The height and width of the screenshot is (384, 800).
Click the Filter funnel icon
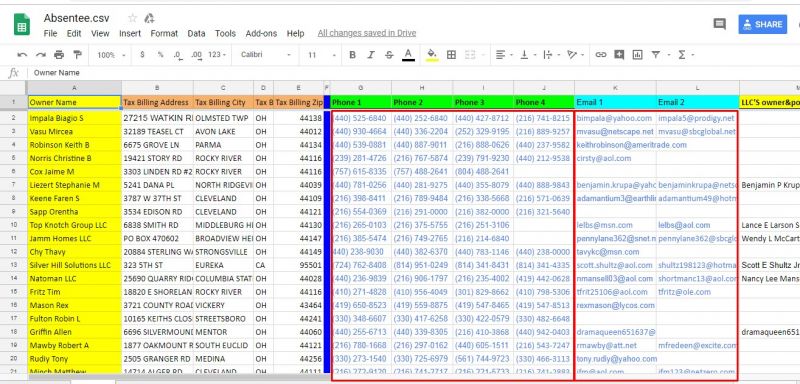point(656,55)
